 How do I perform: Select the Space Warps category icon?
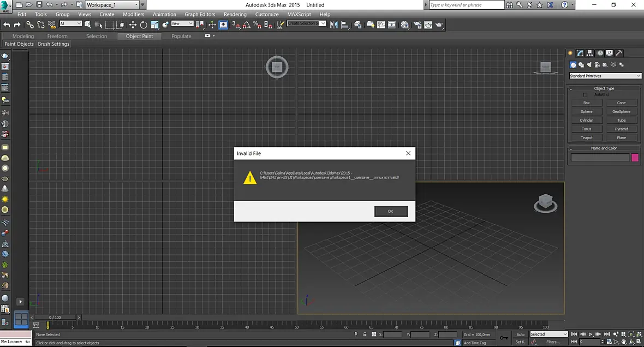(613, 65)
